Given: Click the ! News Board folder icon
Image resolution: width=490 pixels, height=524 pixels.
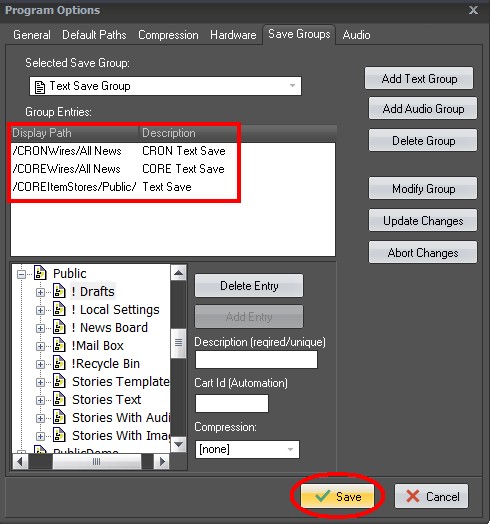Looking at the screenshot, I should [x=59, y=327].
